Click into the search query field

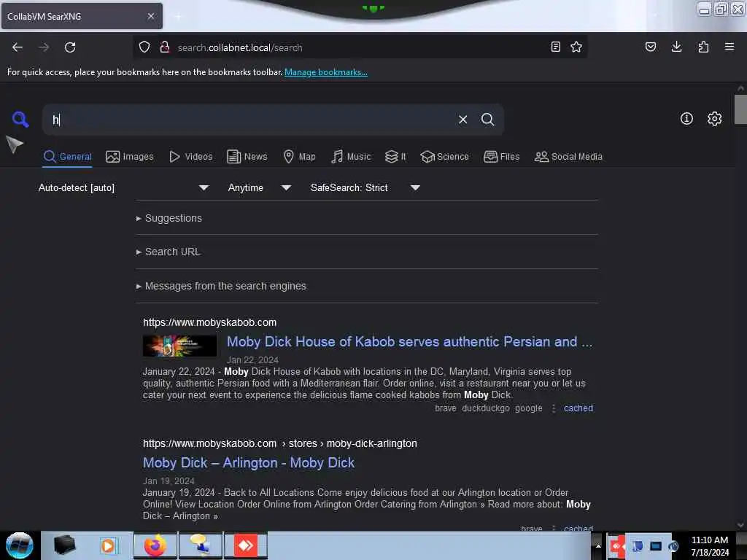coord(252,120)
